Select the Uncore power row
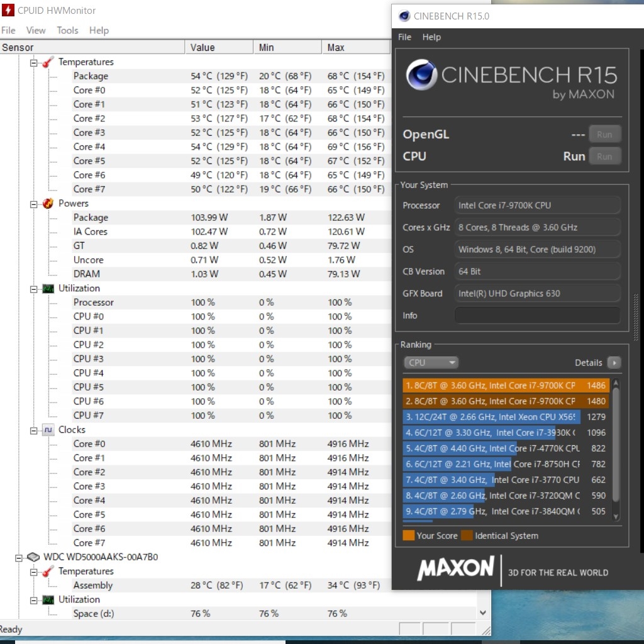Screen dimensions: 644x644 [231, 260]
